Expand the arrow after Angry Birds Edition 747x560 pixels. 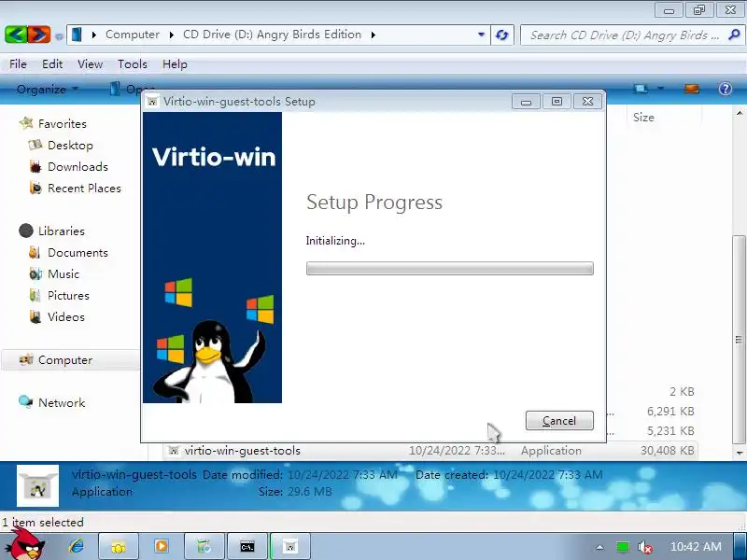coord(373,35)
